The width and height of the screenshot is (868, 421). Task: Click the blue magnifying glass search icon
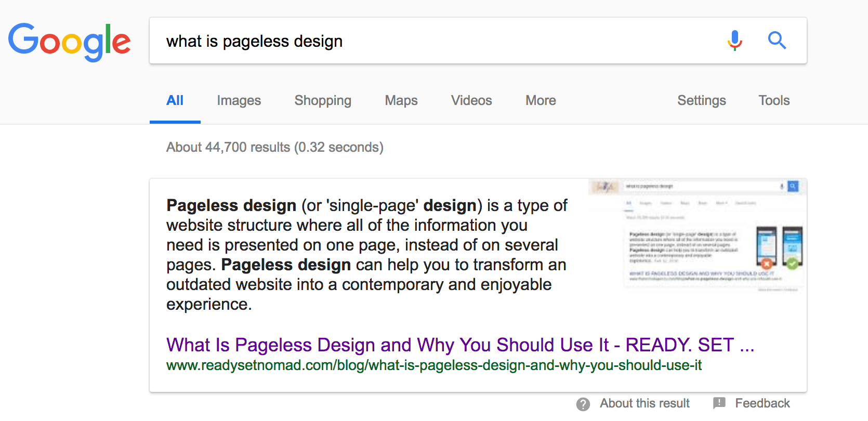coord(777,40)
